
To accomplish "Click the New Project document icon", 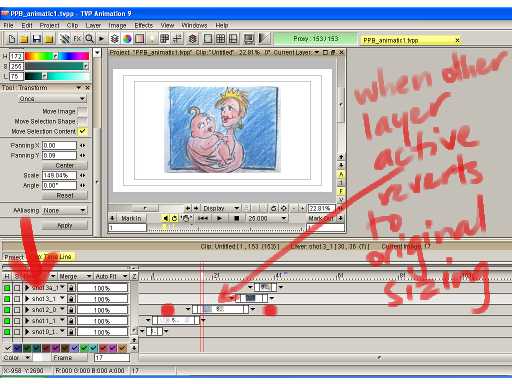I will tap(12, 39).
